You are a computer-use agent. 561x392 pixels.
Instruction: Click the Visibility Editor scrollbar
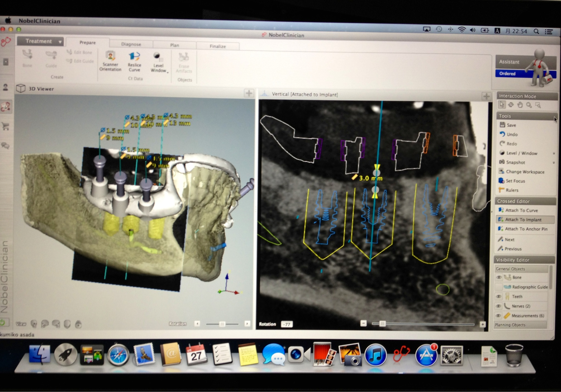[551, 277]
